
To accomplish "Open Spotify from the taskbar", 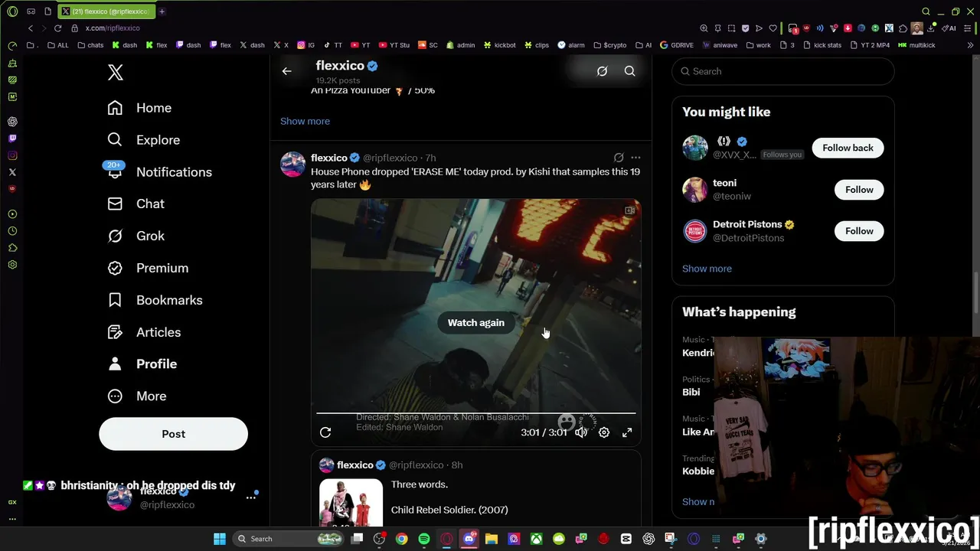I will coord(424,539).
